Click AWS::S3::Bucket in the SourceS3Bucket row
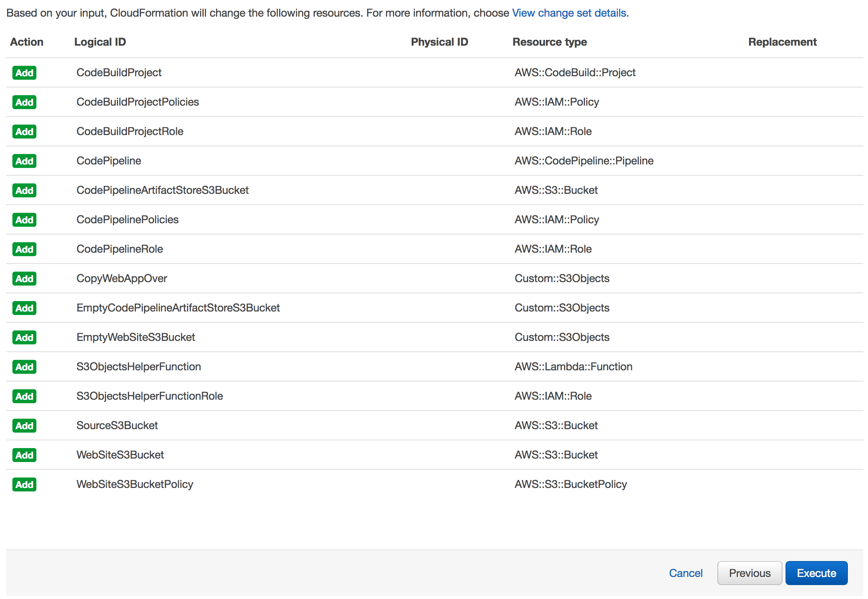This screenshot has height=599, width=868. (x=556, y=426)
